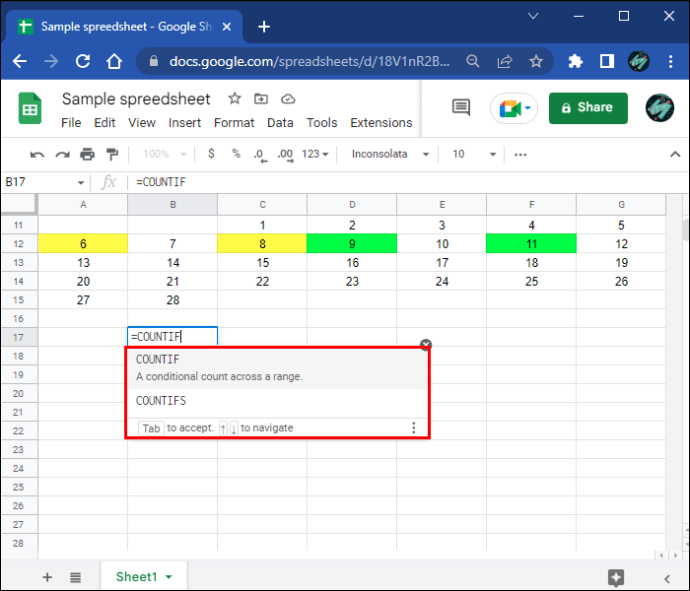
Task: Open the Extensions menu
Action: coord(381,122)
